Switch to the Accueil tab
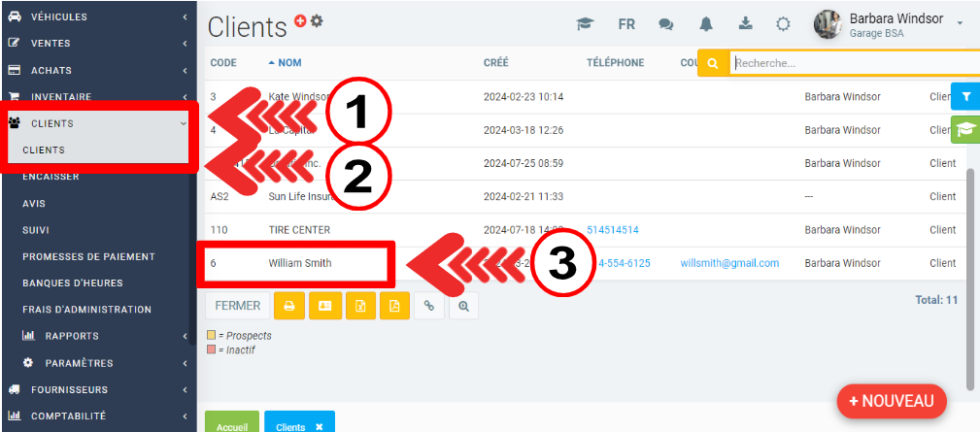The image size is (980, 432). click(231, 426)
